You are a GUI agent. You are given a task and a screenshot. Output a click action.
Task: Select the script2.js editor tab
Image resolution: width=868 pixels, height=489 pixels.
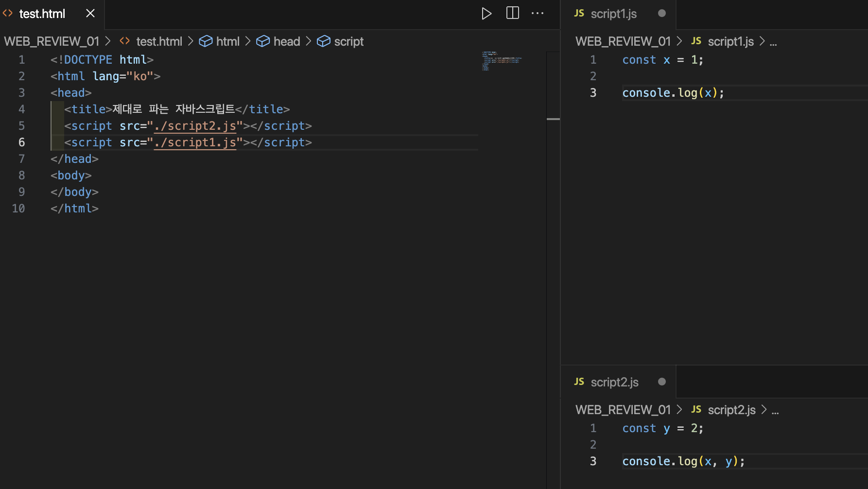click(614, 382)
